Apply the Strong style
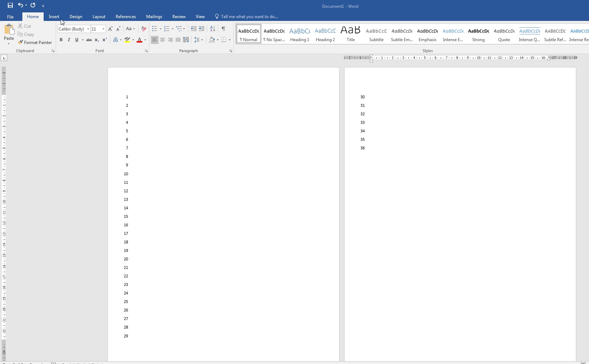Screen dimensions: 589x364 (479, 34)
